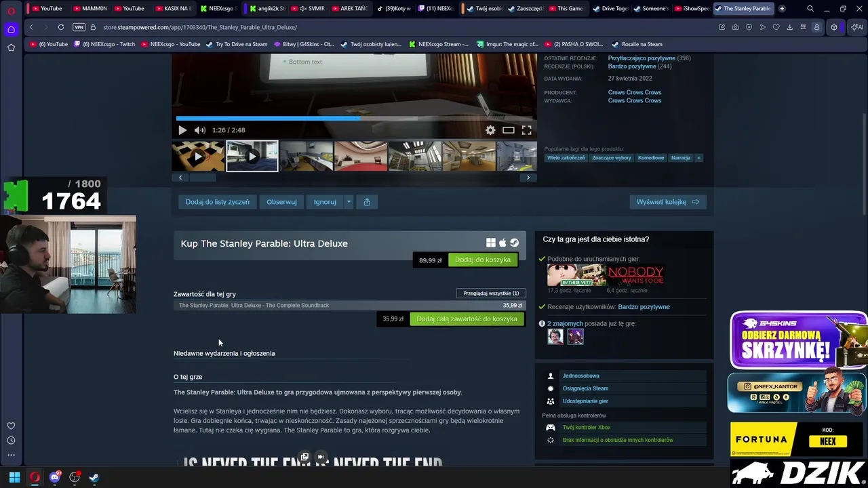Switch to 'Drive Toget' browser tab

coord(611,8)
